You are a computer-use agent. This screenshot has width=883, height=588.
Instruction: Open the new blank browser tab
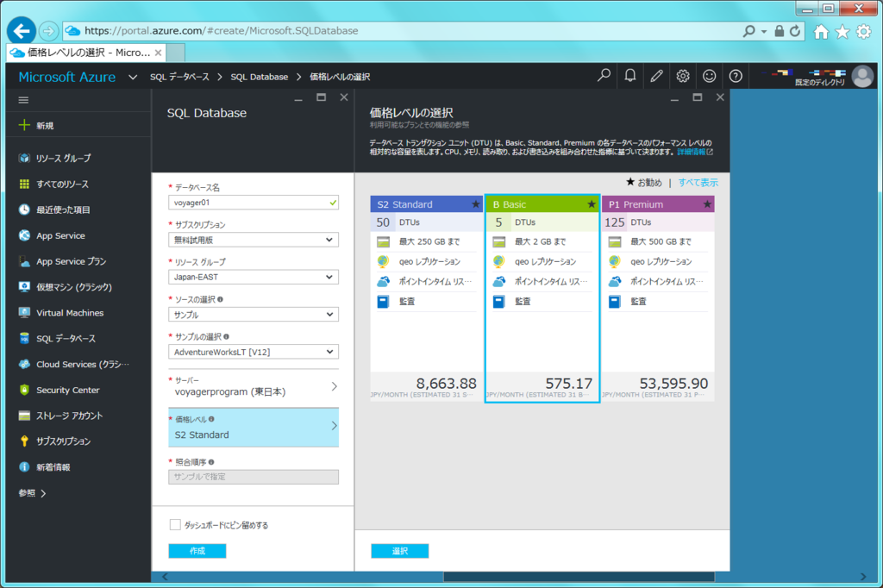tap(176, 53)
